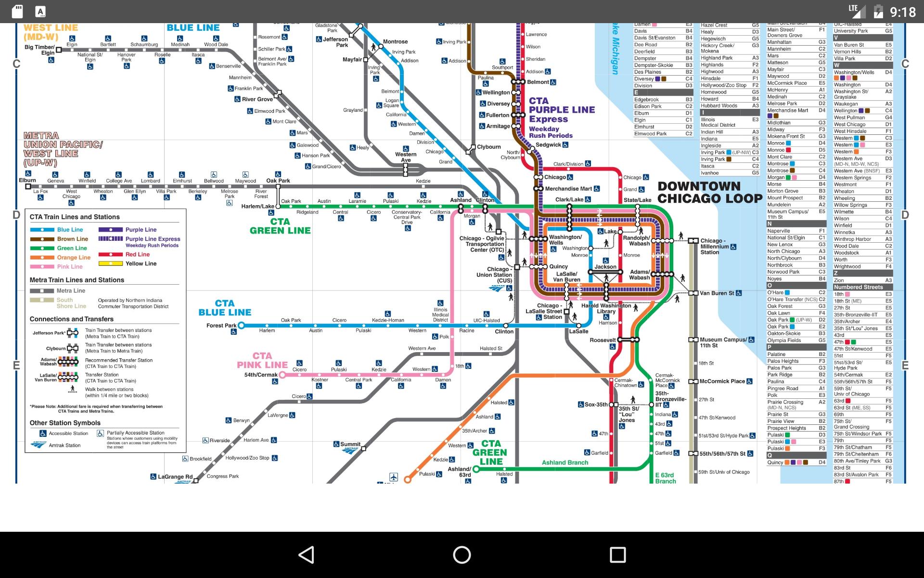Tap accessible icon beside Belmont station

(x=553, y=82)
